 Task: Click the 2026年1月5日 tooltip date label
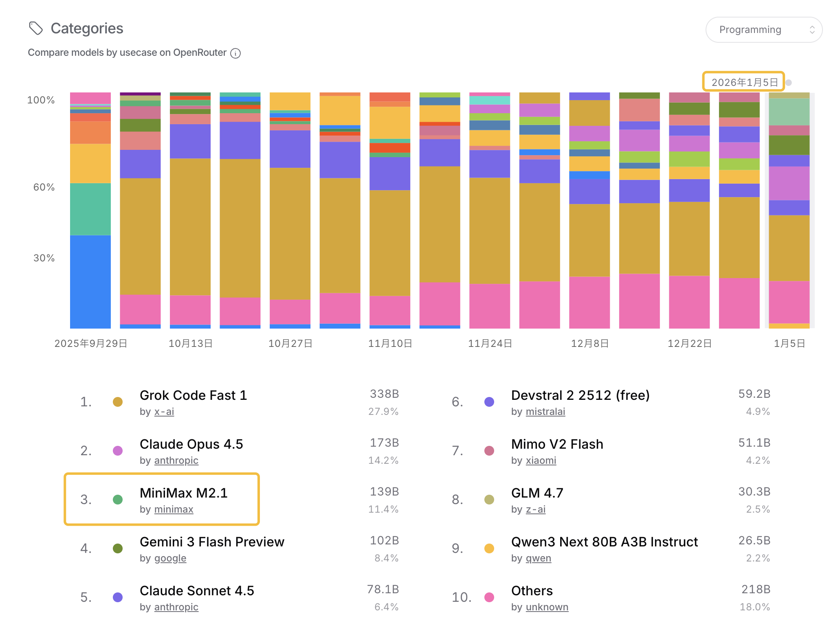[744, 82]
